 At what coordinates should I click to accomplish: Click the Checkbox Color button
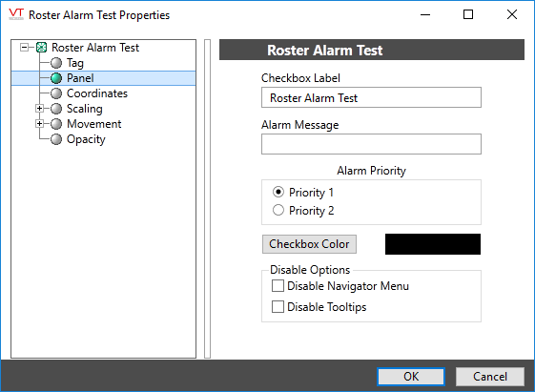pyautogui.click(x=310, y=244)
